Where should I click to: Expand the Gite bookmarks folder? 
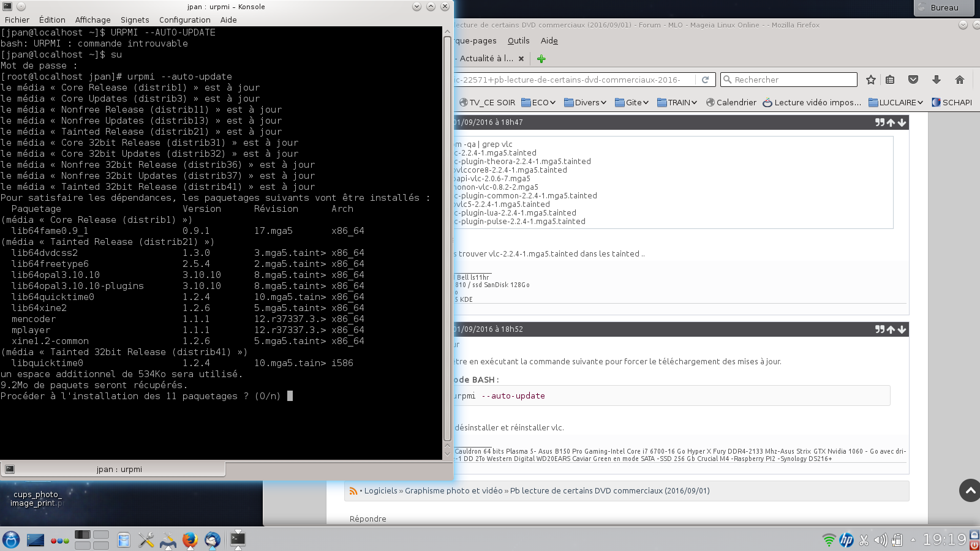pyautogui.click(x=631, y=102)
